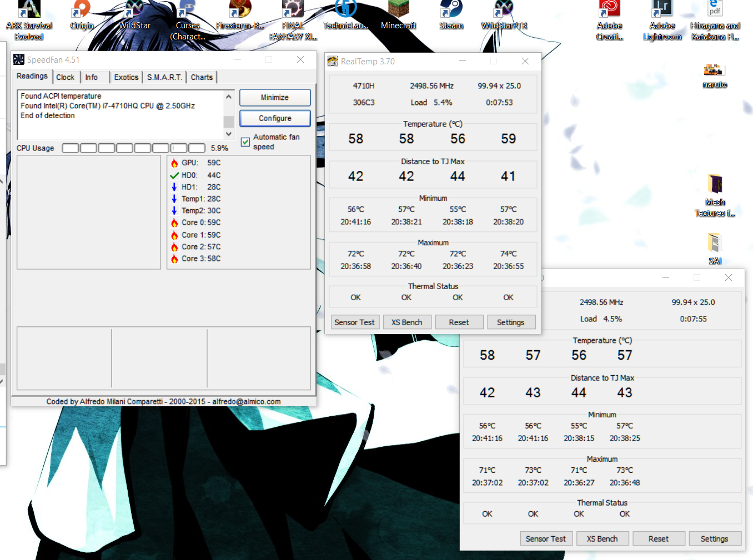Image resolution: width=753 pixels, height=560 pixels.
Task: Click the Core 0 flame icon
Action: pos(174,223)
